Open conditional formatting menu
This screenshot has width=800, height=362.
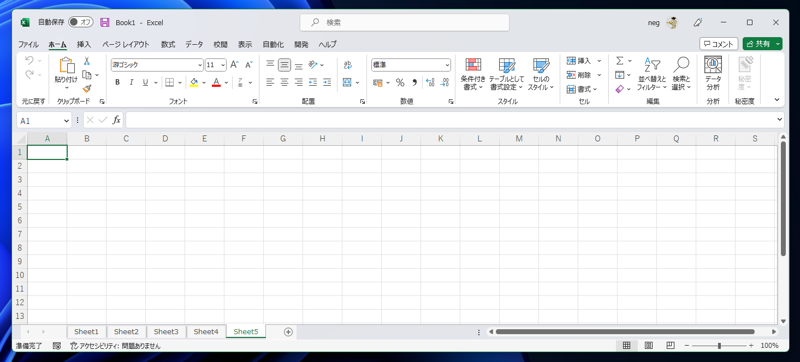click(473, 74)
